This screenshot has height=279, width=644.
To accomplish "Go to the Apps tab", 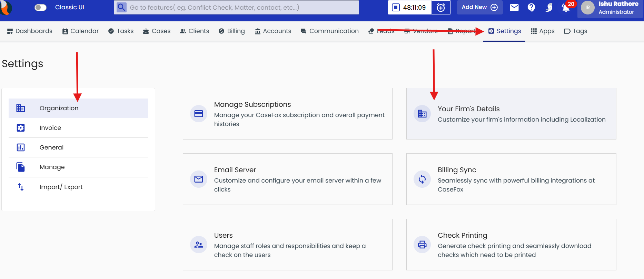I will tap(543, 31).
